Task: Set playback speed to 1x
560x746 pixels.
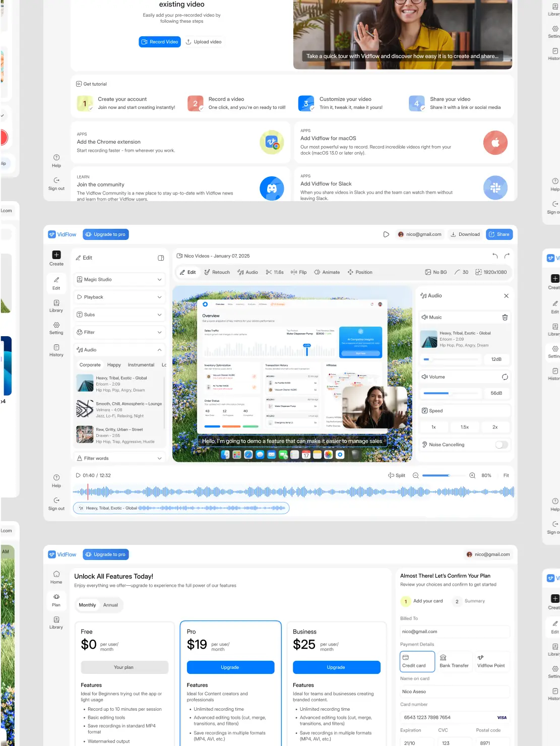Action: (x=433, y=427)
